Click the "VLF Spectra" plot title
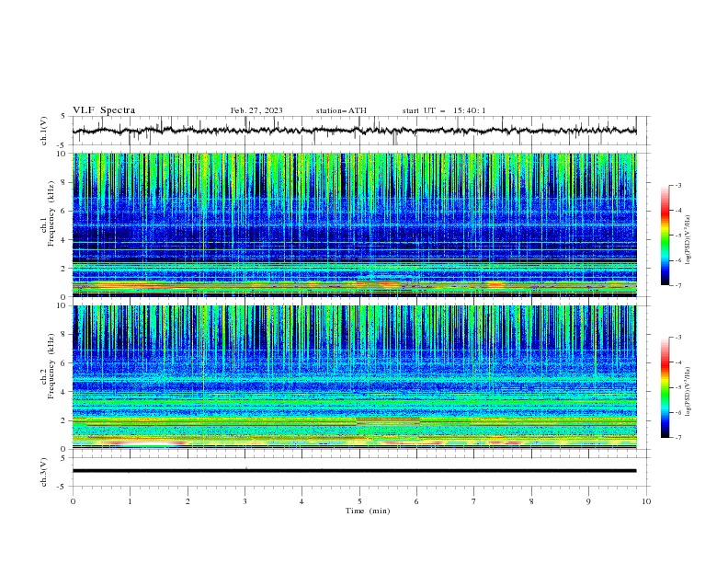This screenshot has height=563, width=728. [104, 110]
